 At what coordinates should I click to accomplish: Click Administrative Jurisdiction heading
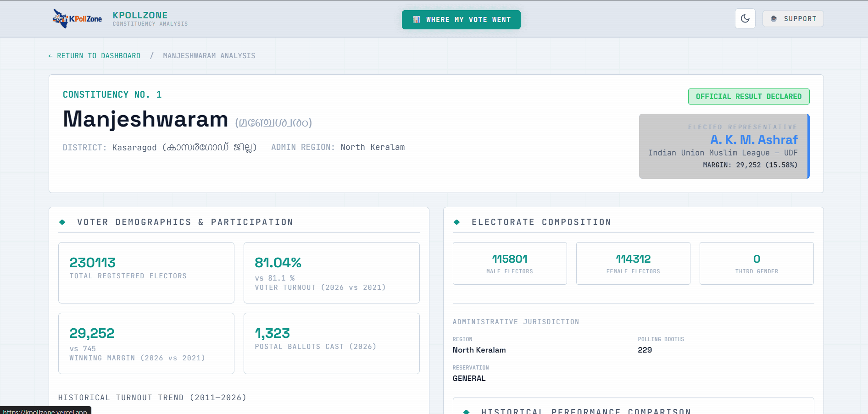click(516, 322)
